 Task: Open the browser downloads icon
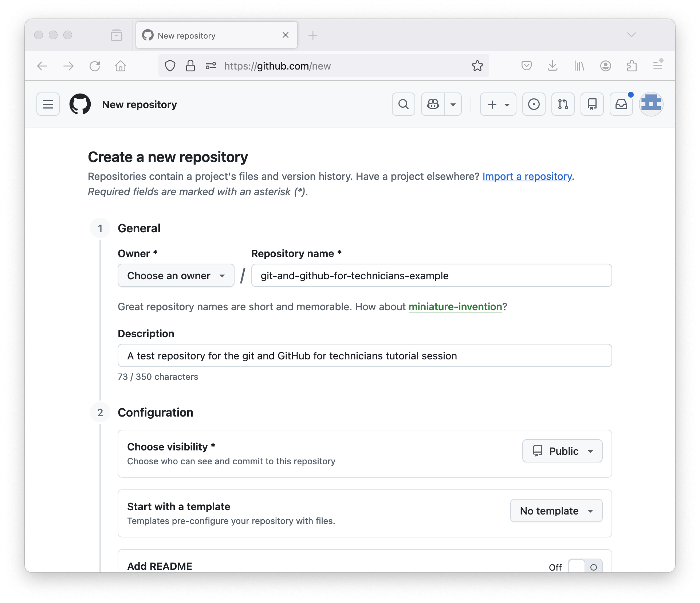click(552, 66)
